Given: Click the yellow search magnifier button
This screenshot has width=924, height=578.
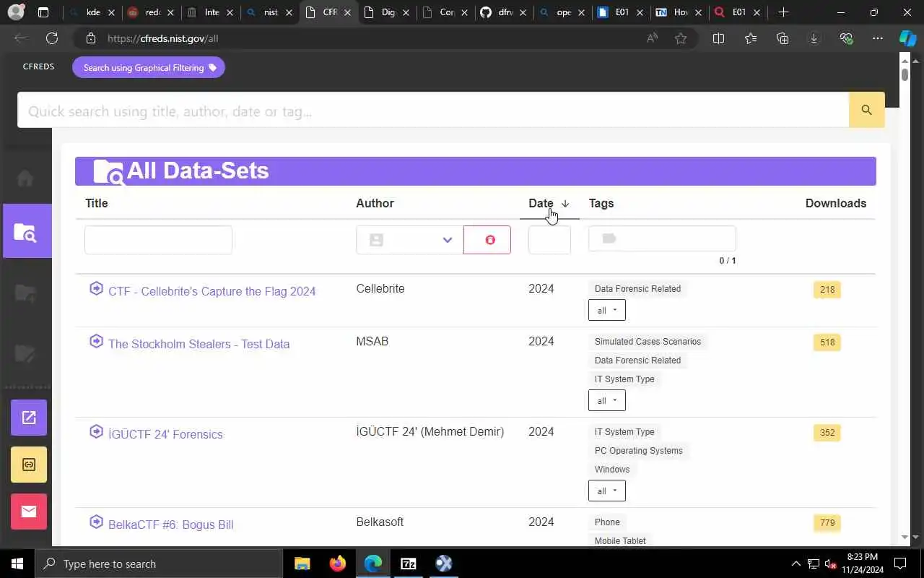Looking at the screenshot, I should coord(866,110).
